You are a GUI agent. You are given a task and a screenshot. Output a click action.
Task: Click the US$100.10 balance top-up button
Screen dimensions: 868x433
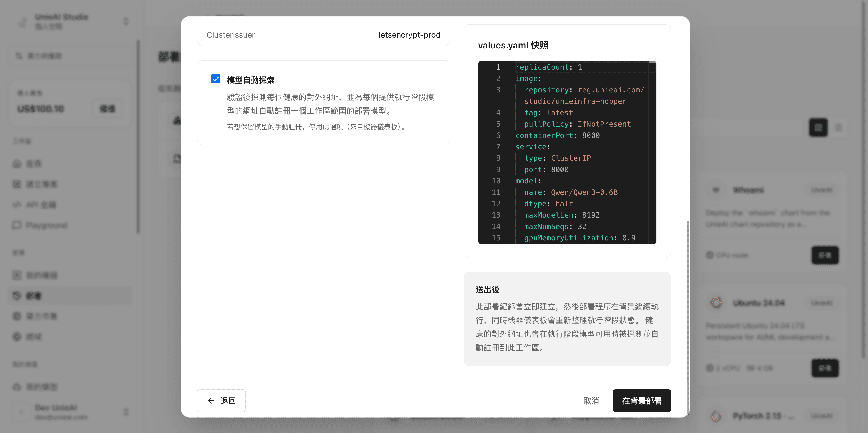coord(108,109)
